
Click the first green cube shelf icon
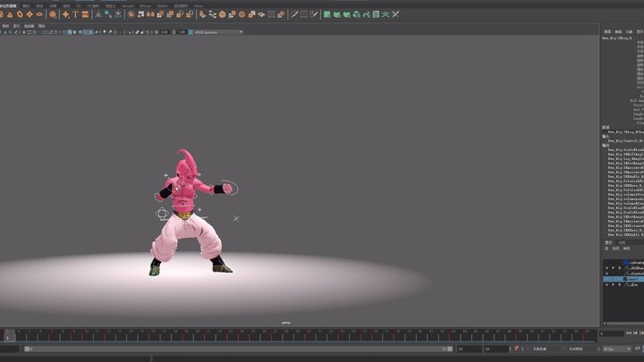click(326, 14)
